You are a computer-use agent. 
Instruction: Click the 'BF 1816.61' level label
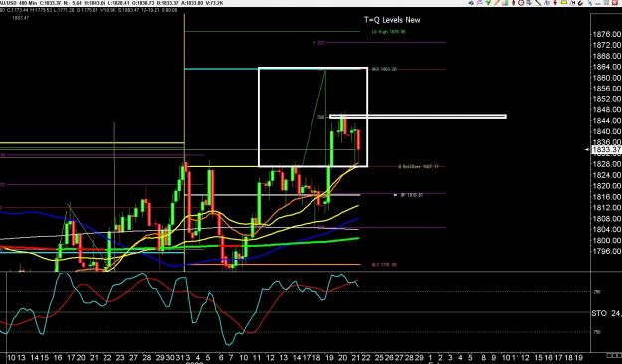click(411, 195)
